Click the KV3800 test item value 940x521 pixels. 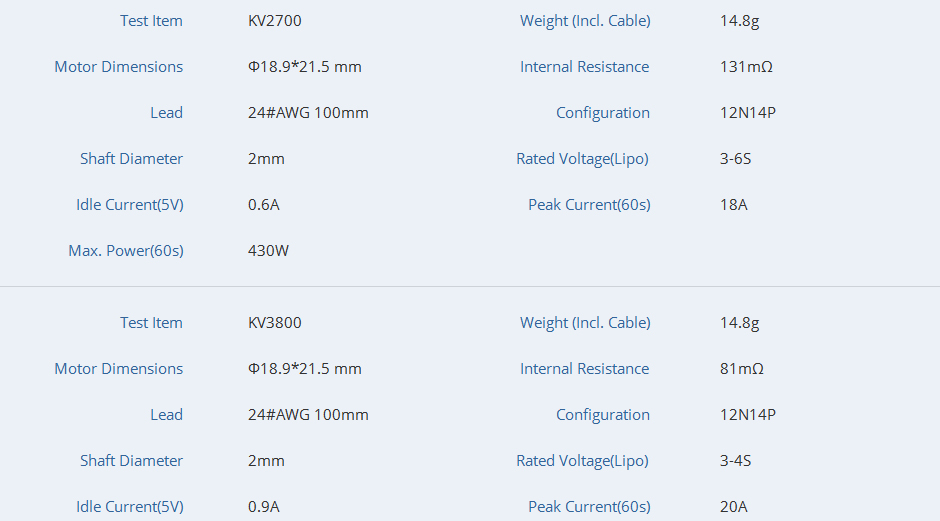click(x=274, y=323)
